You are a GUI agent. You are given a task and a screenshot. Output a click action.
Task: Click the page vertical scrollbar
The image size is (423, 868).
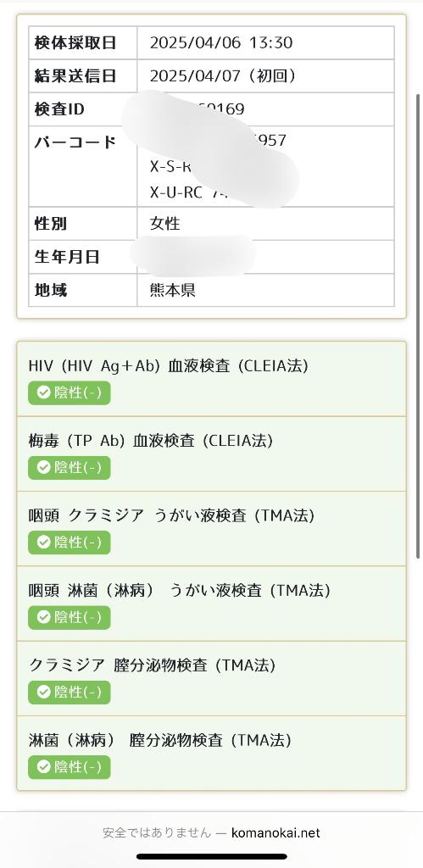tap(419, 326)
